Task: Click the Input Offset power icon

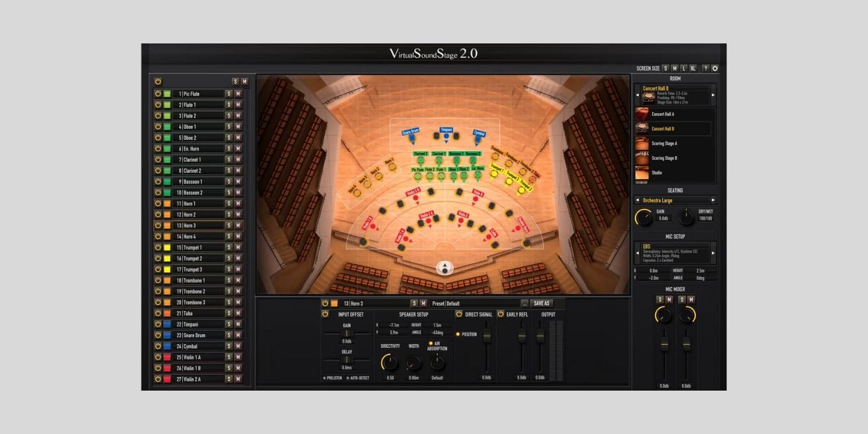Action: (x=325, y=314)
